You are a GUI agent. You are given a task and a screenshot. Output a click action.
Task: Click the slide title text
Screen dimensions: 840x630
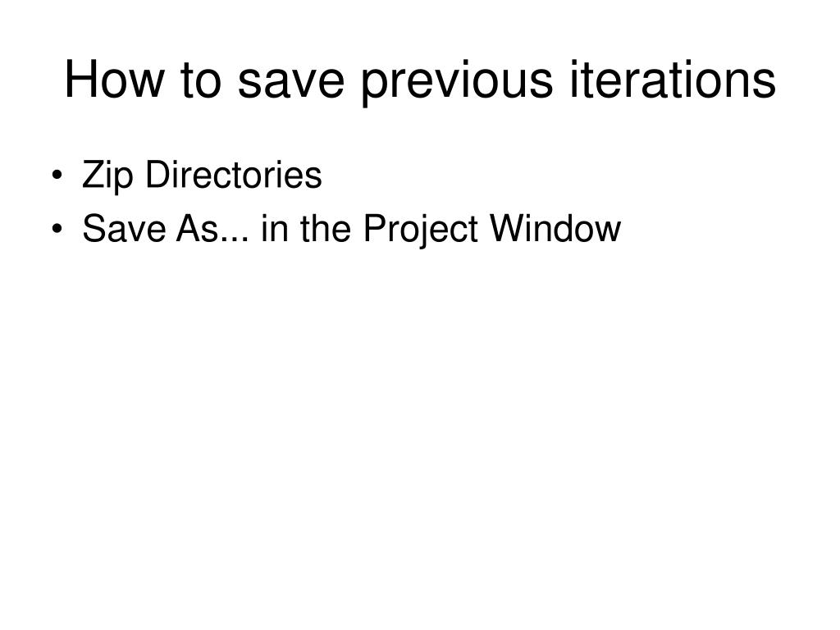(x=420, y=80)
